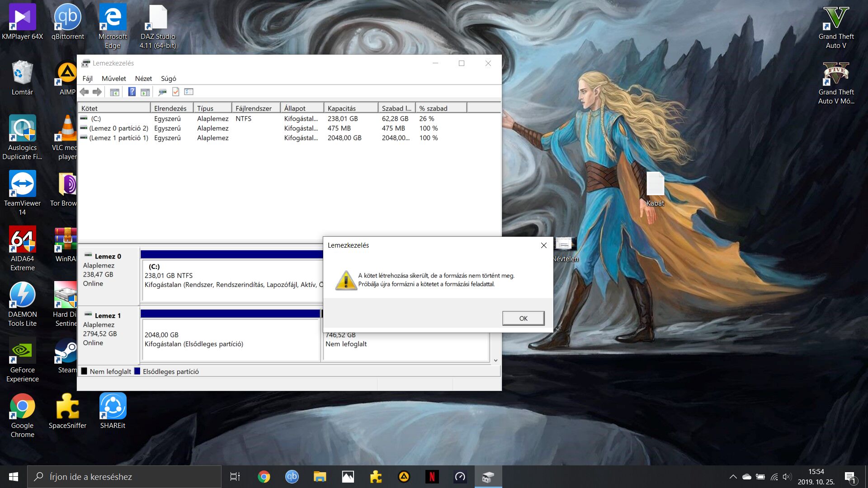This screenshot has height=488, width=868.
Task: Click the Forward arrow toolbar icon
Action: 97,92
